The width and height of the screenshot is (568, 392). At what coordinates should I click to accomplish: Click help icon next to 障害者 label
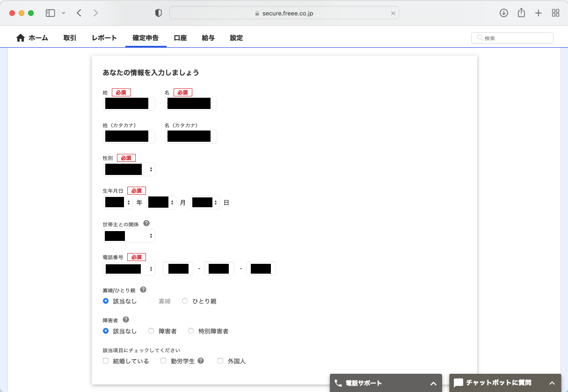point(126,319)
